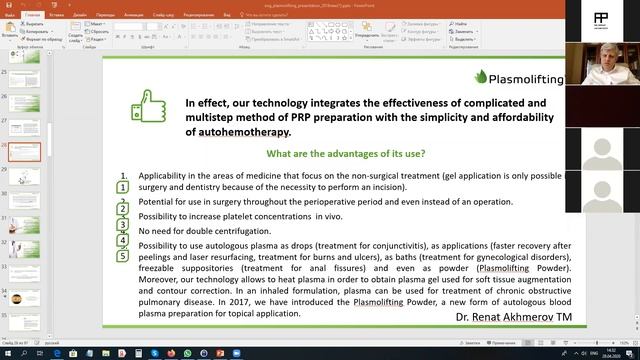Open the Insert (Вставка) ribbon tab
640x360 pixels.
point(56,15)
